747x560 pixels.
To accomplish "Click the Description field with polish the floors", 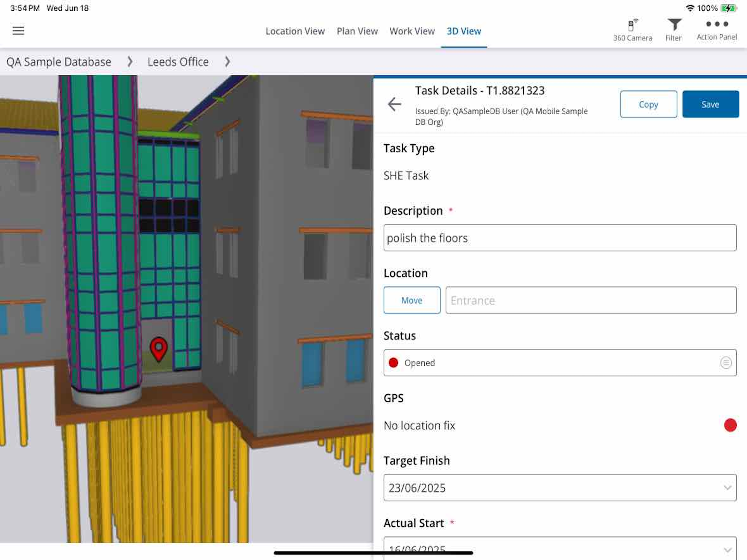I will click(560, 238).
